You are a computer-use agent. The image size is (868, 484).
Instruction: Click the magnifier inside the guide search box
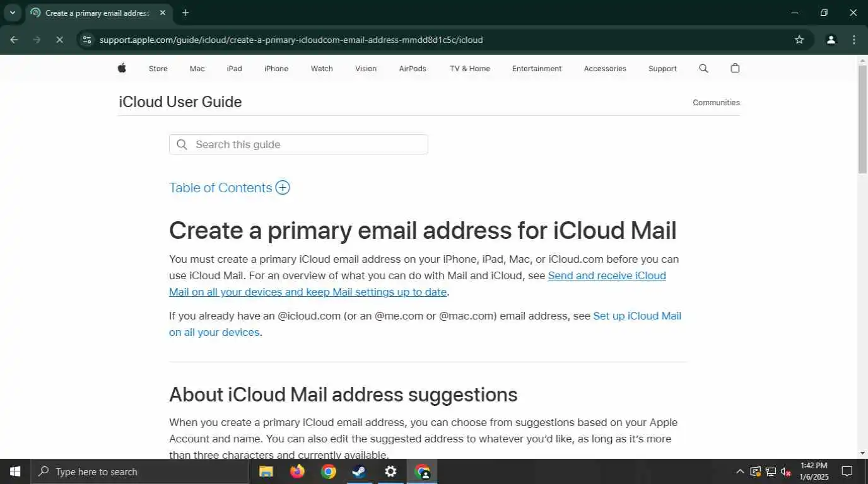click(x=182, y=144)
